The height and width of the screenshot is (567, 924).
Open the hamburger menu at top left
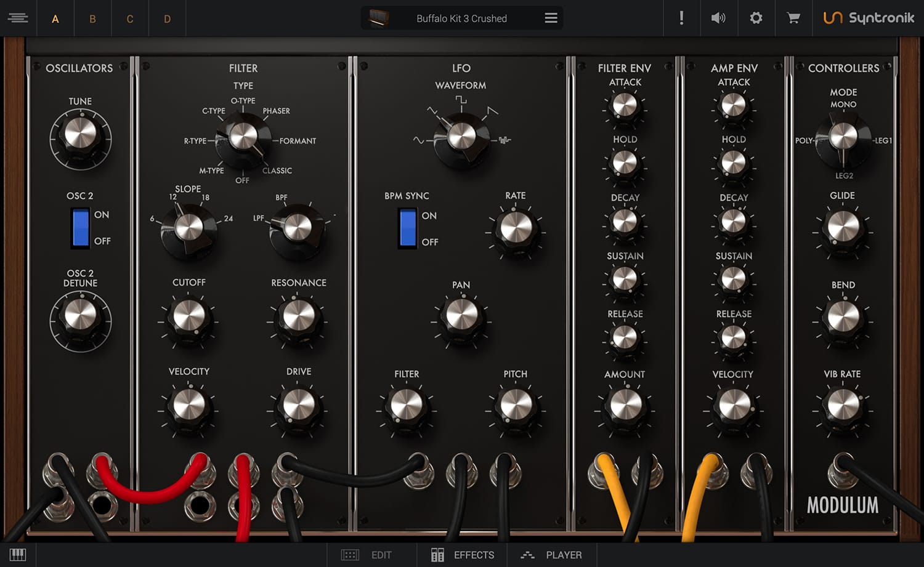coord(18,18)
